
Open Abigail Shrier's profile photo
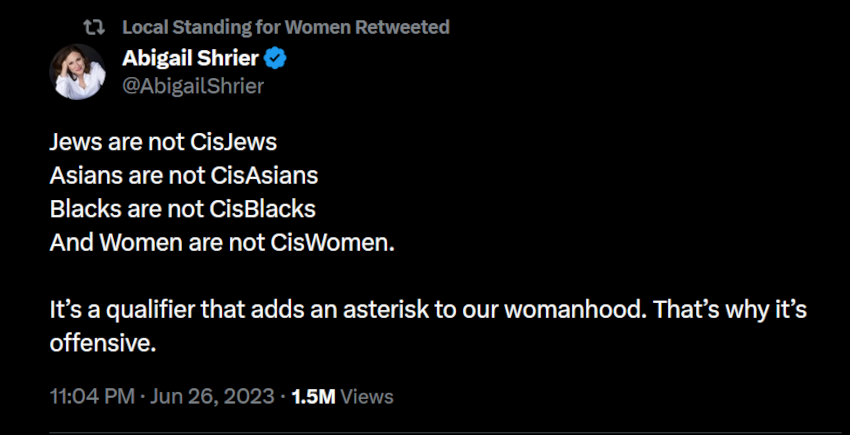(x=78, y=72)
